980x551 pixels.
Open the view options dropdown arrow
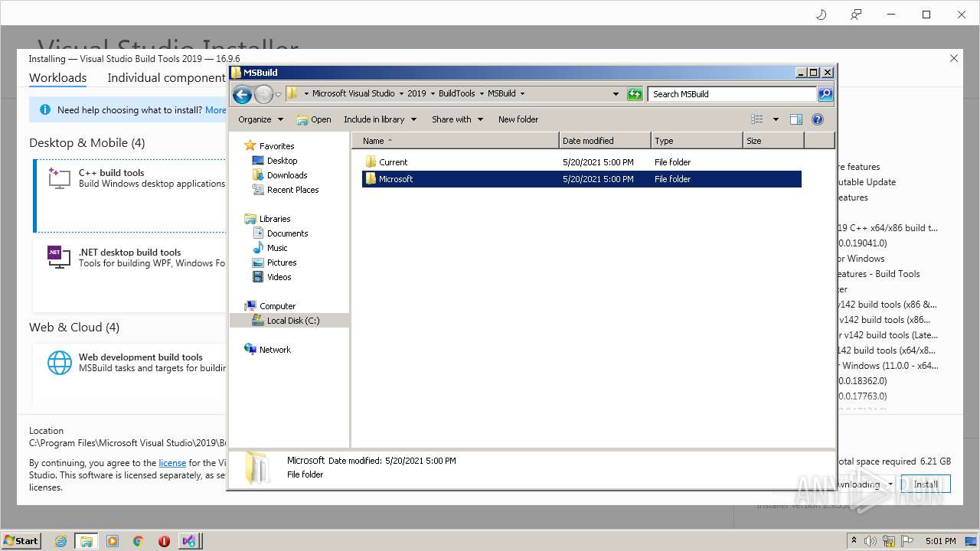(775, 119)
